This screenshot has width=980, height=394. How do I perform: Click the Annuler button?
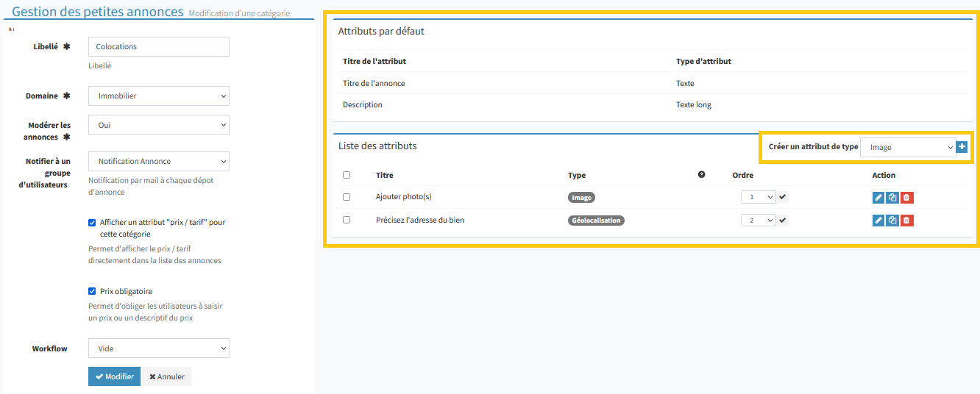coord(167,376)
